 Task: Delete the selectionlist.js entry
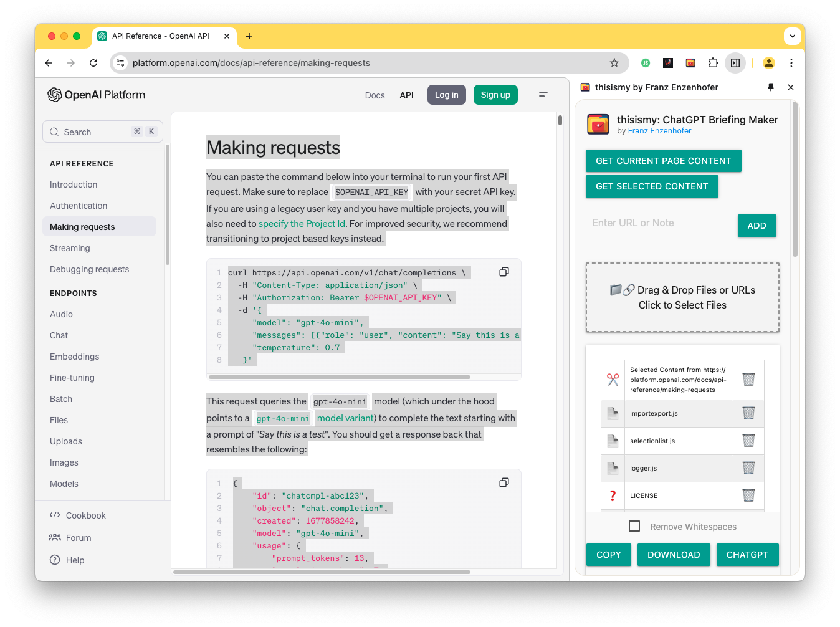[749, 441]
